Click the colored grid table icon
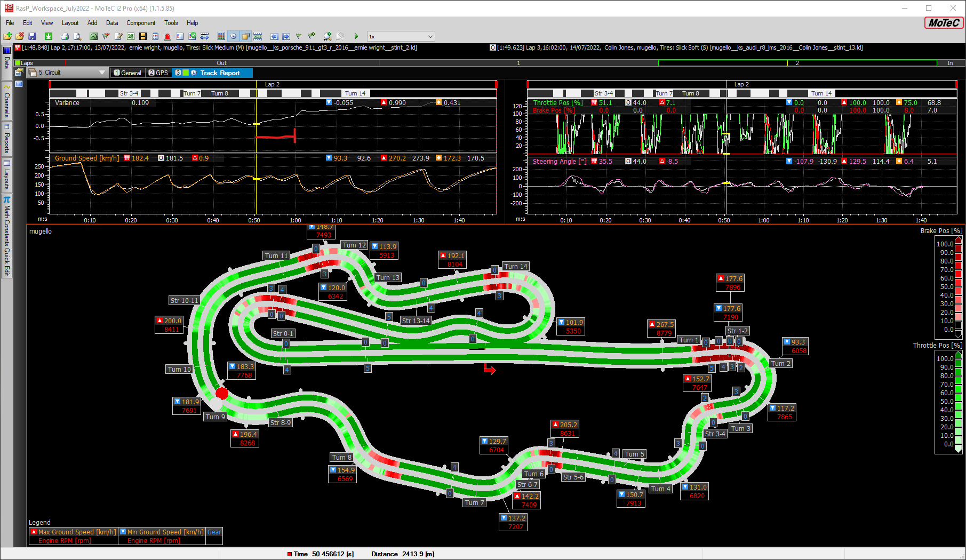Viewport: 966px width, 560px height. pos(221,36)
